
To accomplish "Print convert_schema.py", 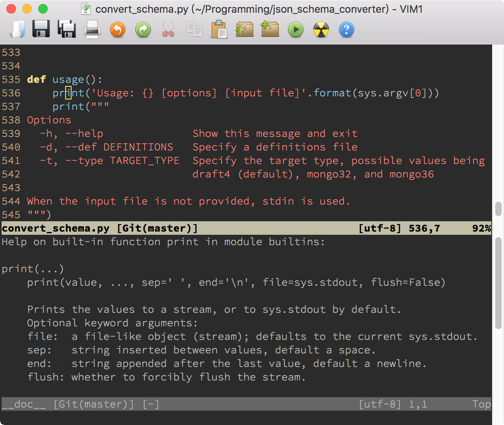I will (x=92, y=29).
